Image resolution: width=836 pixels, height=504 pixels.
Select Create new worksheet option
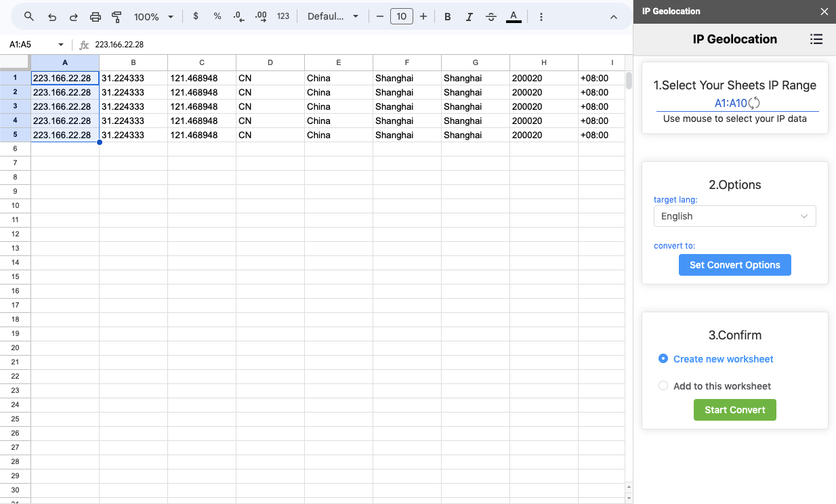663,359
